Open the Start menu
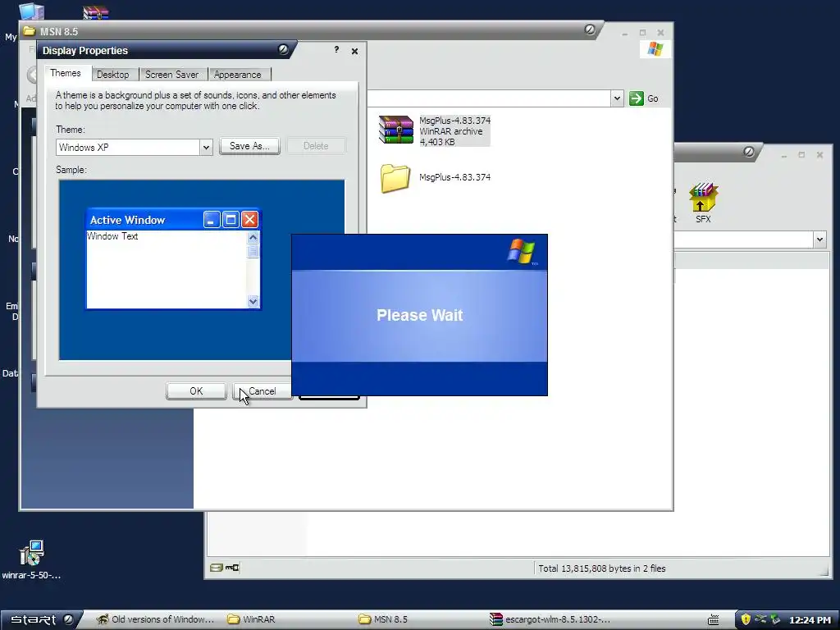This screenshot has height=630, width=840. (42, 619)
